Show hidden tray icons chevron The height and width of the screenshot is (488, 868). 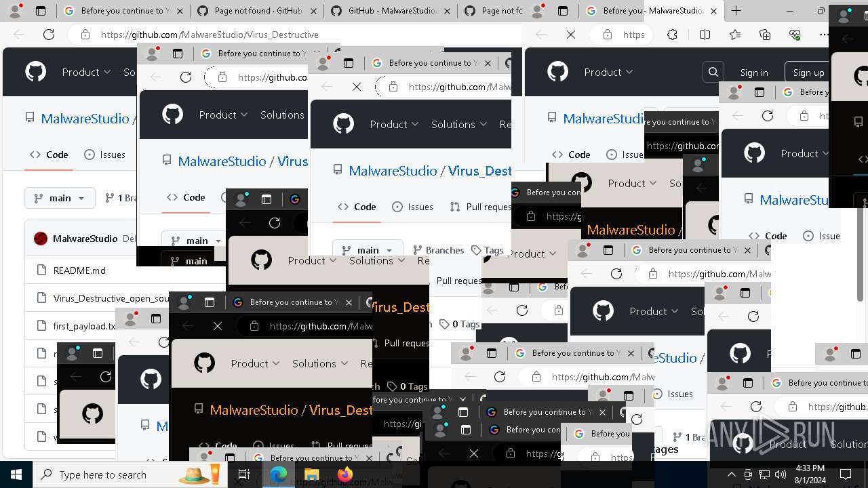[732, 475]
